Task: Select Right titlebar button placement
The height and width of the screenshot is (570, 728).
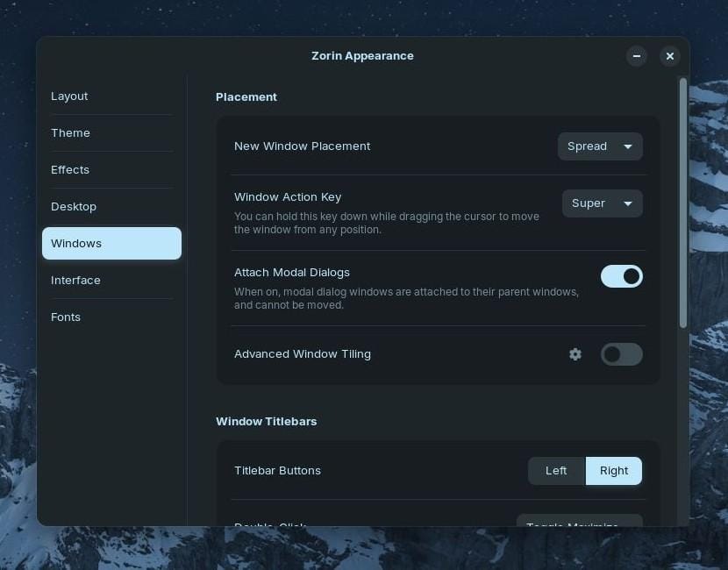Action: pyautogui.click(x=613, y=471)
